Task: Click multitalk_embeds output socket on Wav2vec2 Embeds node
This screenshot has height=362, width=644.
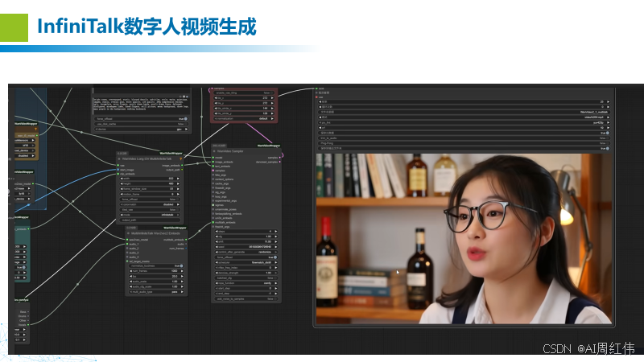Action: tap(186, 239)
